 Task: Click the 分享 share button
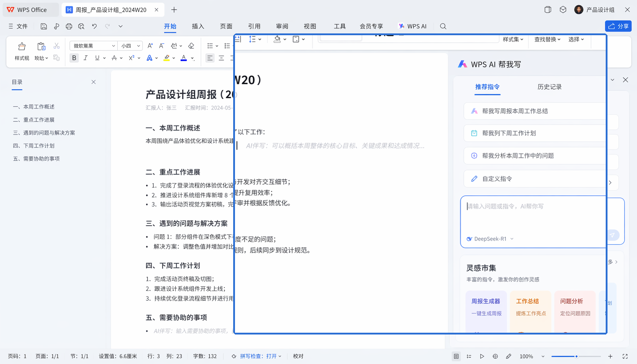pyautogui.click(x=619, y=26)
